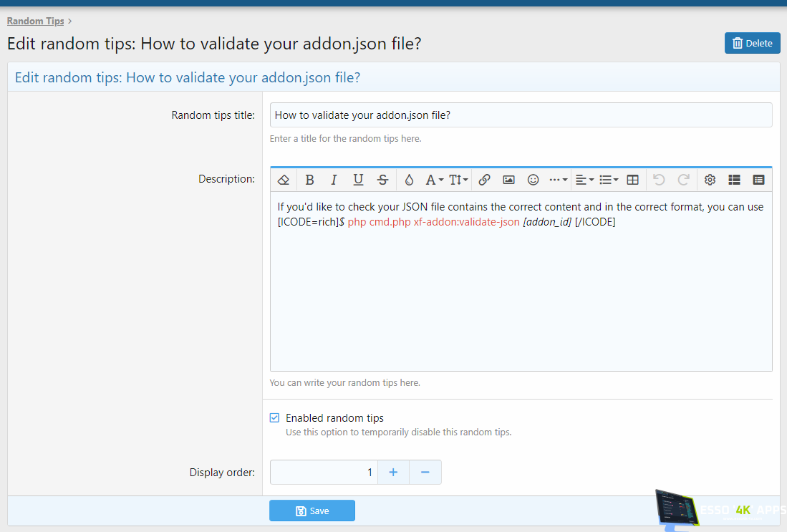Uncheck the Enabled random tips checkbox
Screen dimensions: 787x532
coord(274,417)
